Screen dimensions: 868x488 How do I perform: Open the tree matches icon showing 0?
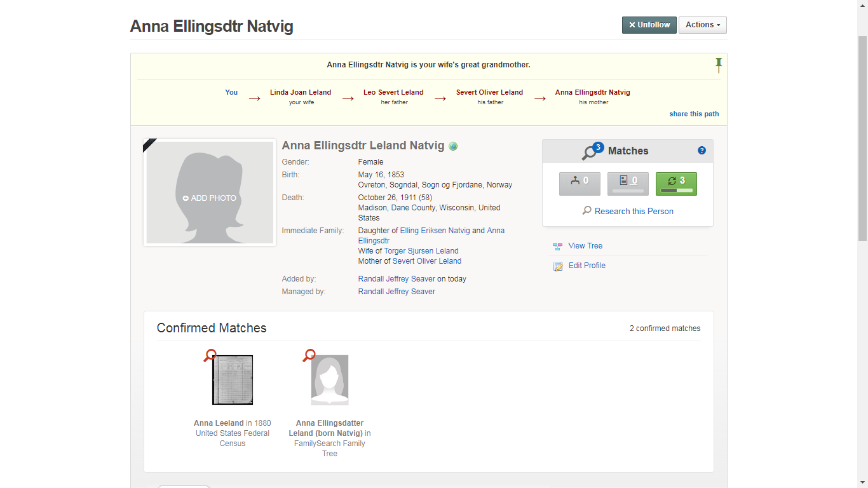pos(579,183)
